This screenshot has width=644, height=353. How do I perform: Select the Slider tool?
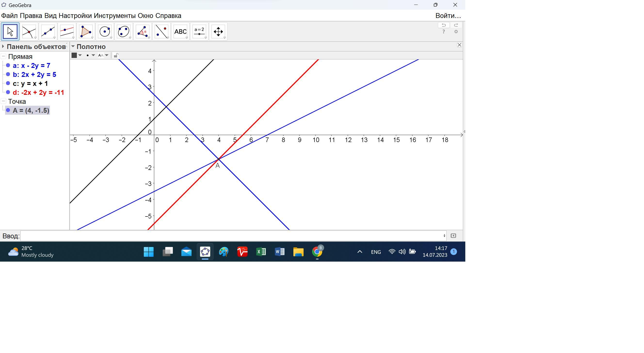coord(199,32)
